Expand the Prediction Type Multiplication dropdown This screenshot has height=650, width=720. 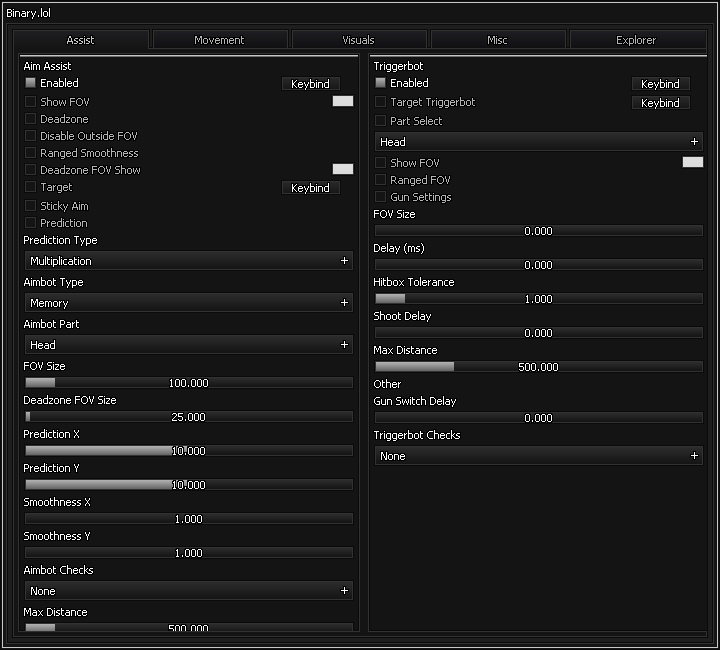click(x=188, y=261)
